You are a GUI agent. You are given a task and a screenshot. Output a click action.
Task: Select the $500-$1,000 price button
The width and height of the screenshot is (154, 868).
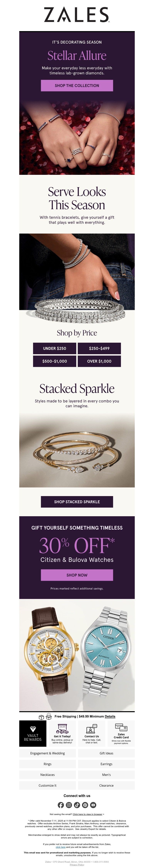tap(55, 361)
